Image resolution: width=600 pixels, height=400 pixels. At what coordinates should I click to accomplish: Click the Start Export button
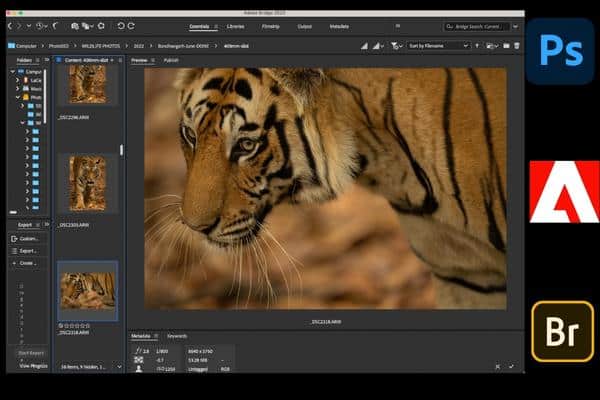pyautogui.click(x=31, y=353)
